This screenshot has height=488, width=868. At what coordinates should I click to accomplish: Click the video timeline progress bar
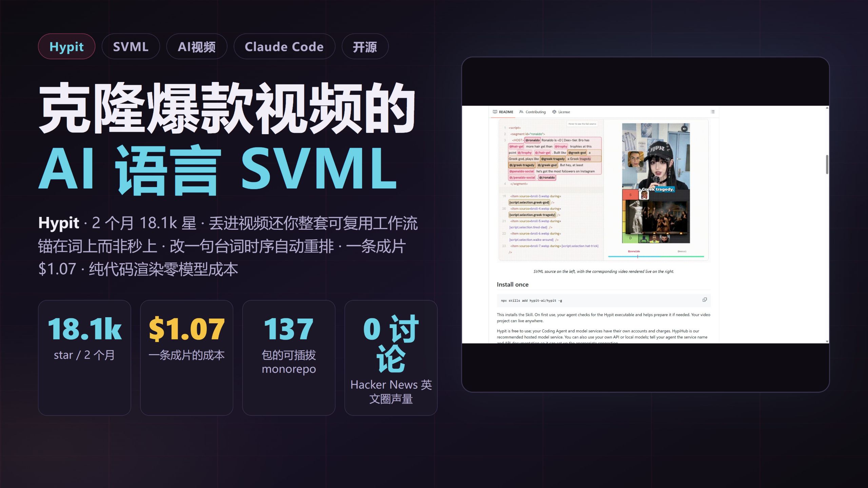coord(656,257)
